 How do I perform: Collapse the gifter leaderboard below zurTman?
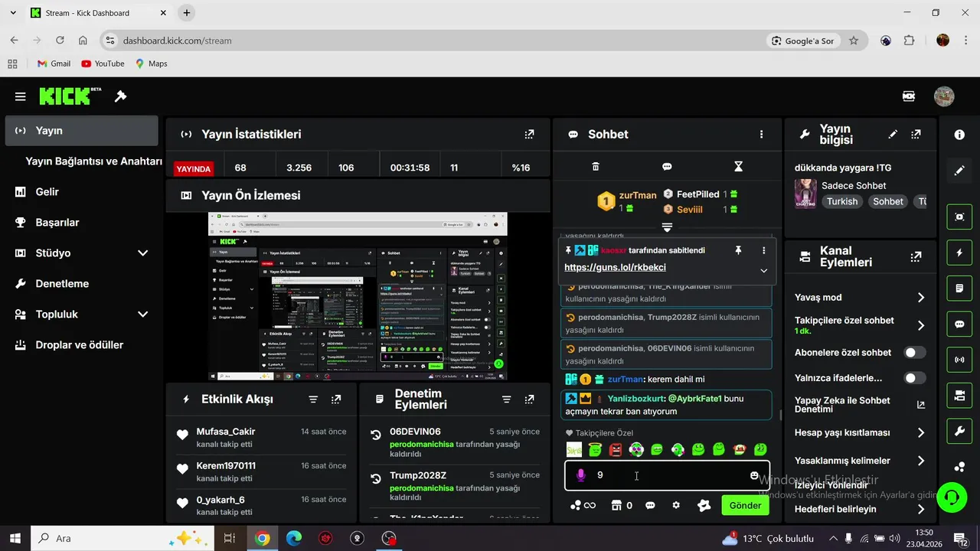pos(667,227)
